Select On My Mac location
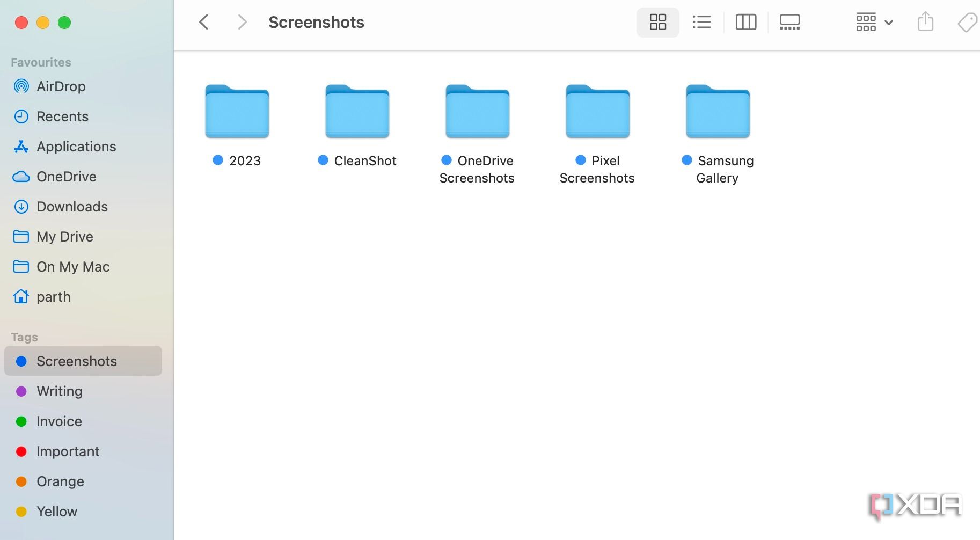980x540 pixels. coord(72,266)
